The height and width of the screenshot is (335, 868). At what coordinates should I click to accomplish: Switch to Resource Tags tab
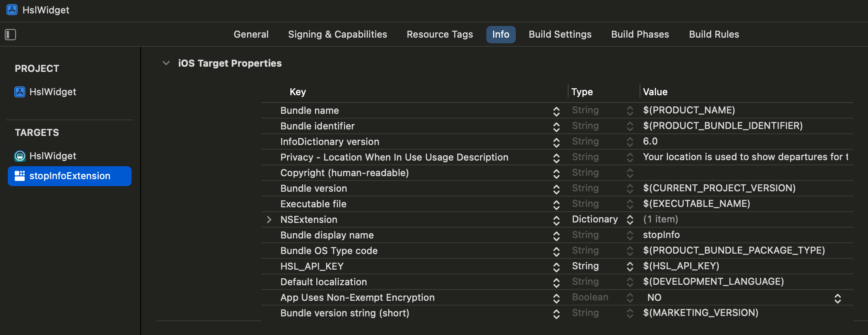click(440, 35)
